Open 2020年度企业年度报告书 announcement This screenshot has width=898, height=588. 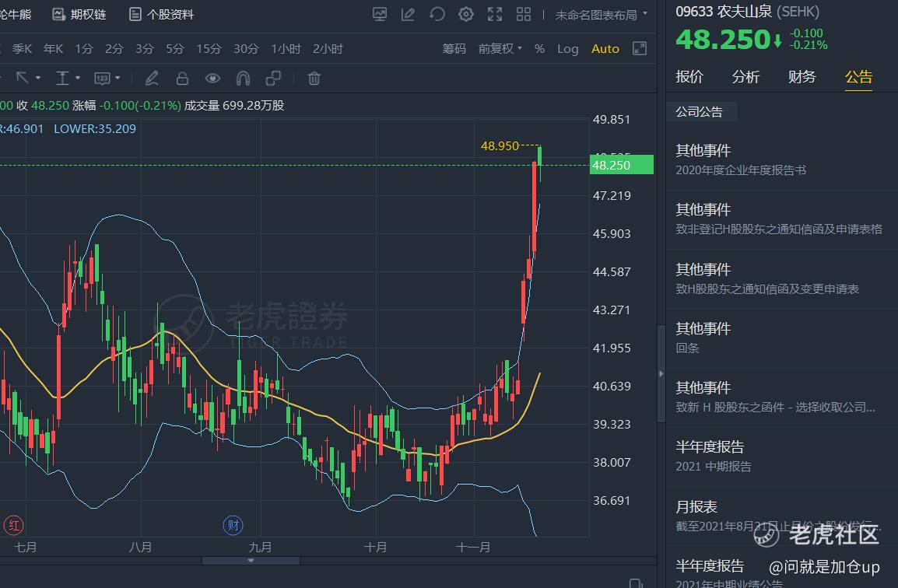pyautogui.click(x=782, y=160)
